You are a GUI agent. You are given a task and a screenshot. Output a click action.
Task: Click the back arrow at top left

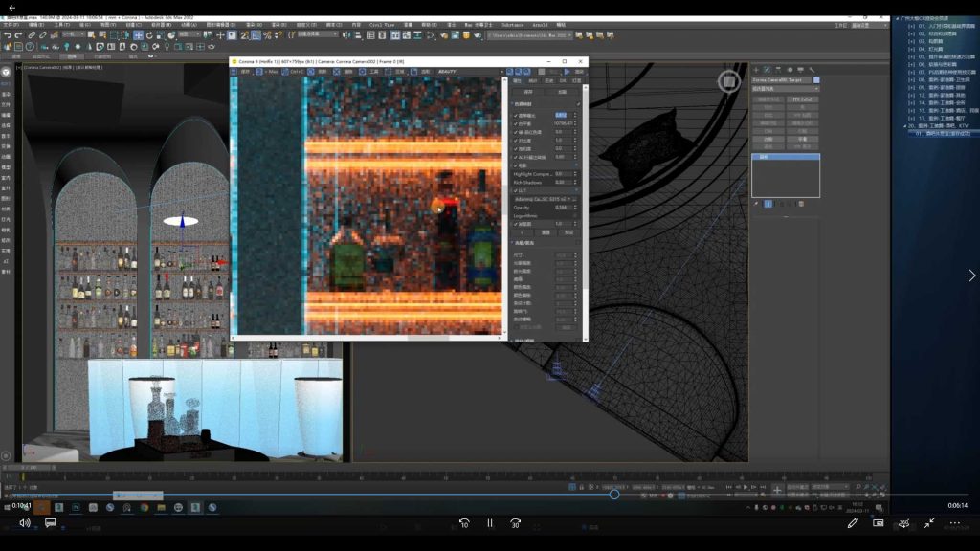click(x=11, y=8)
